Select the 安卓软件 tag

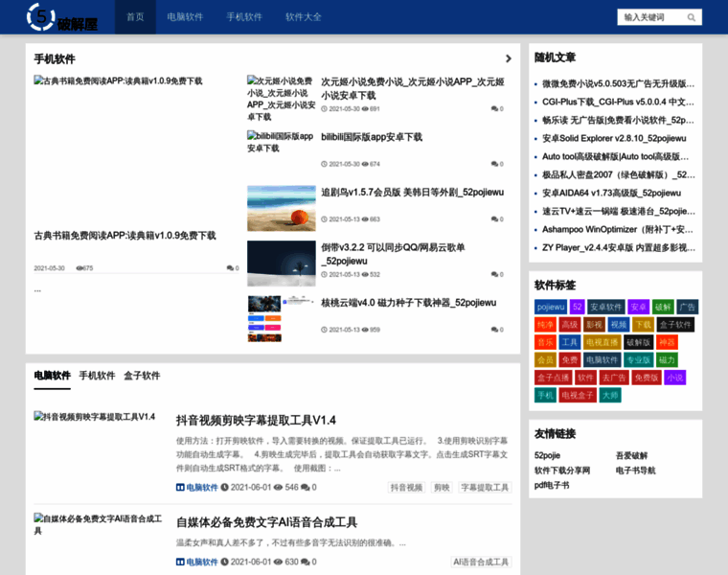point(606,307)
